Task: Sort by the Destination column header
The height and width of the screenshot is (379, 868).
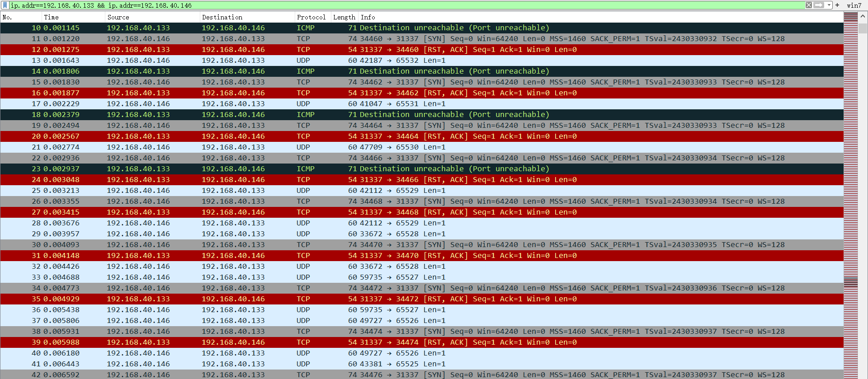Action: (x=247, y=17)
